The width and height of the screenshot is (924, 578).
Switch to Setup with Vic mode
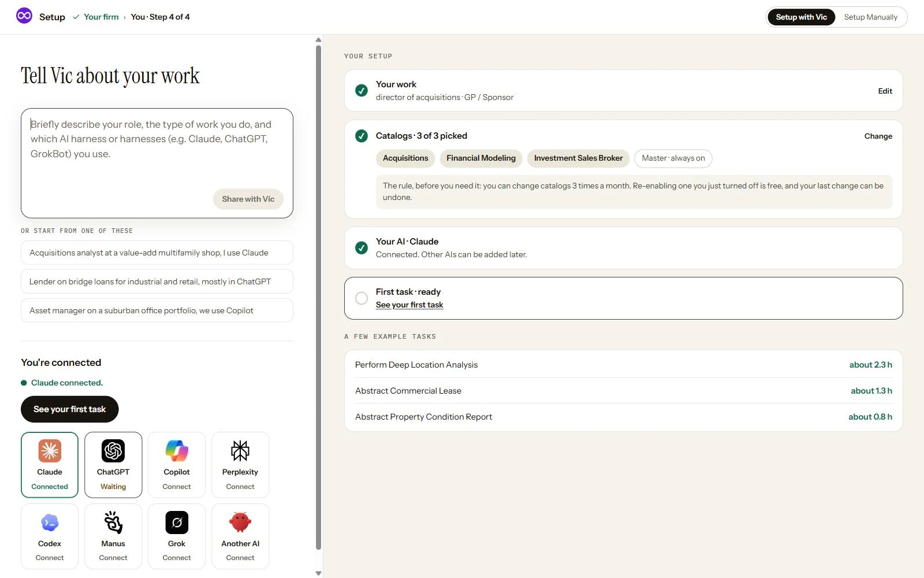801,17
